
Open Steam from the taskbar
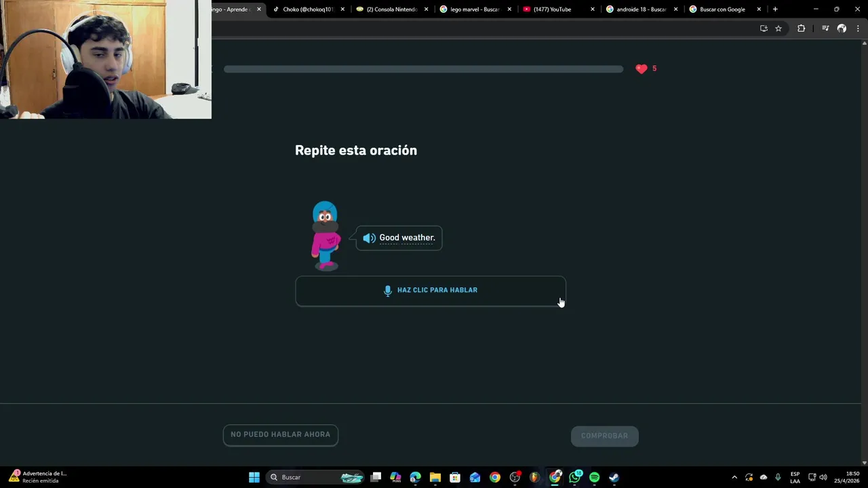coord(614,477)
